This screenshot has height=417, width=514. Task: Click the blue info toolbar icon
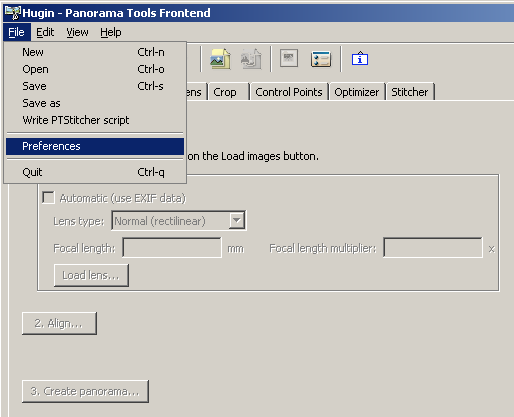tap(360, 59)
